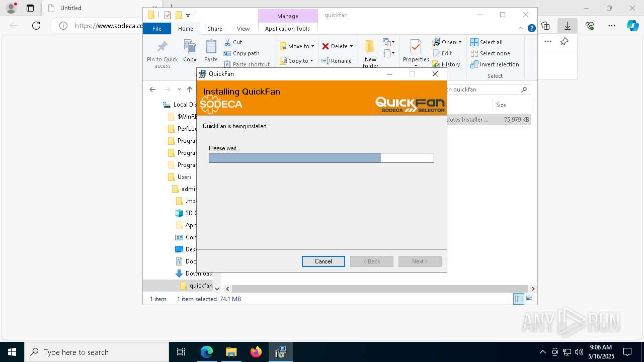Click Rename in the ribbon
Image resolution: width=644 pixels, height=362 pixels.
click(x=337, y=61)
